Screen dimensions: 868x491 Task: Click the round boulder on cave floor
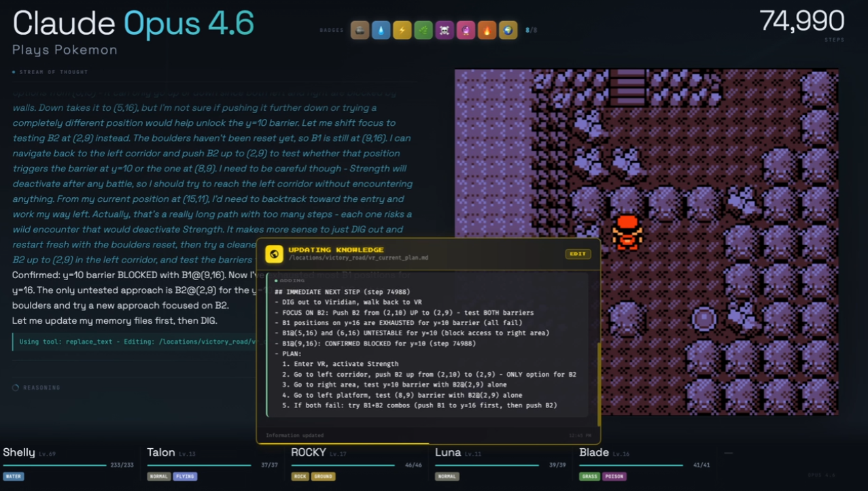pyautogui.click(x=704, y=318)
